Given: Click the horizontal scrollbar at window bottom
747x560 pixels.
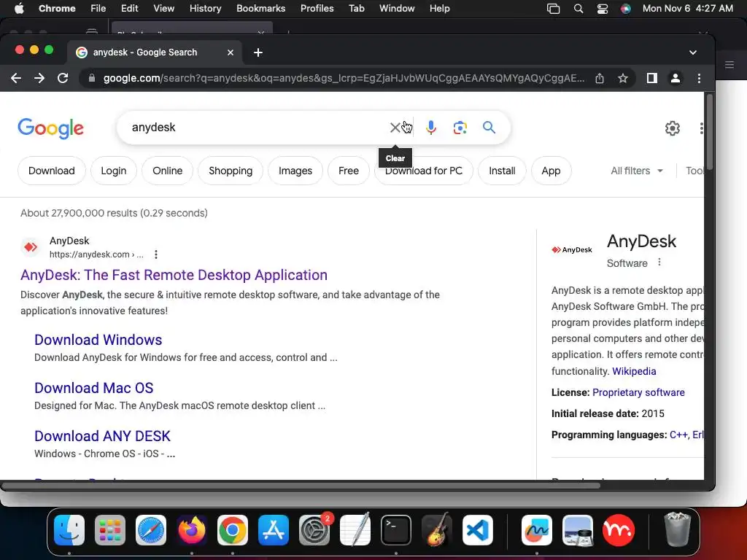Looking at the screenshot, I should 301,486.
